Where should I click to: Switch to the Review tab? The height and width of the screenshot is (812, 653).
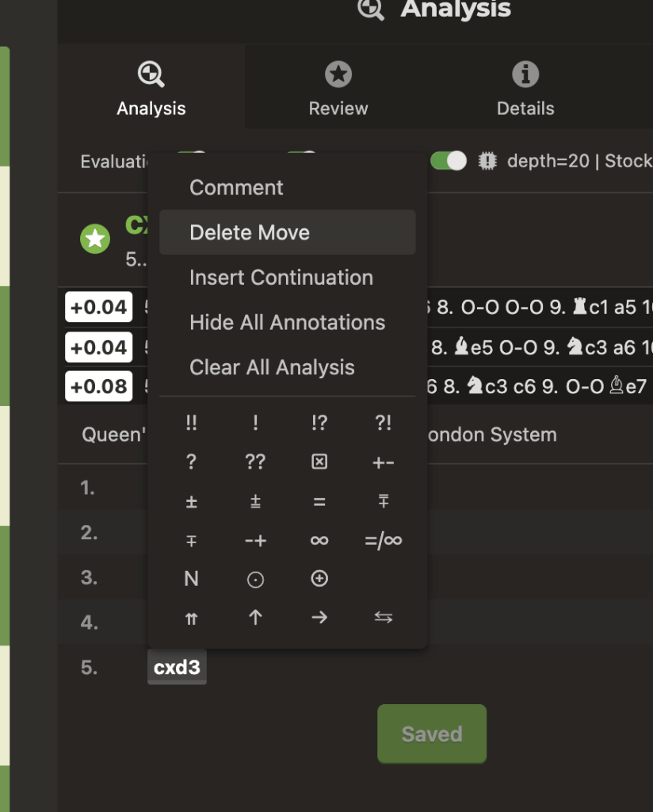338,90
